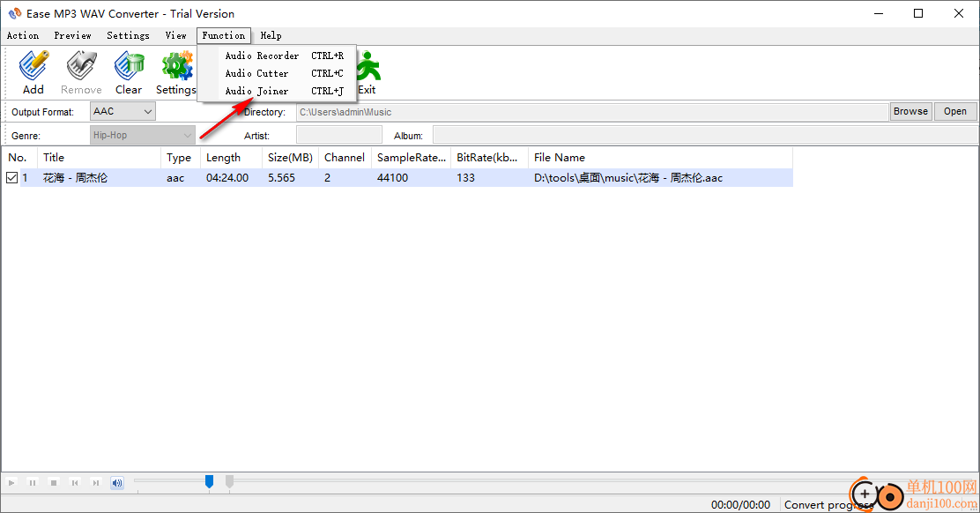Click the file path D:\tools\桌面\music cell
Image resolution: width=980 pixels, height=513 pixels.
(x=628, y=178)
